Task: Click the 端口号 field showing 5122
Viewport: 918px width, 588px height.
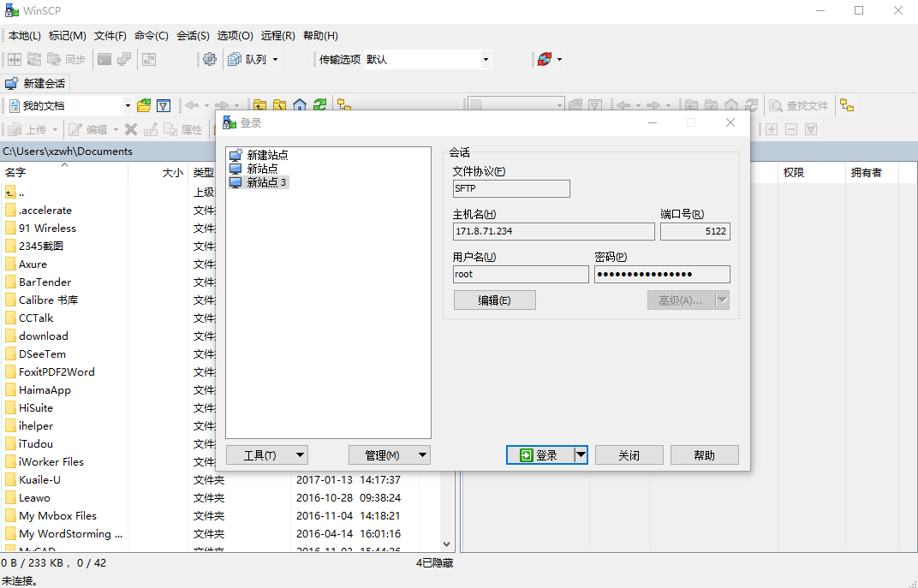Action: point(695,231)
